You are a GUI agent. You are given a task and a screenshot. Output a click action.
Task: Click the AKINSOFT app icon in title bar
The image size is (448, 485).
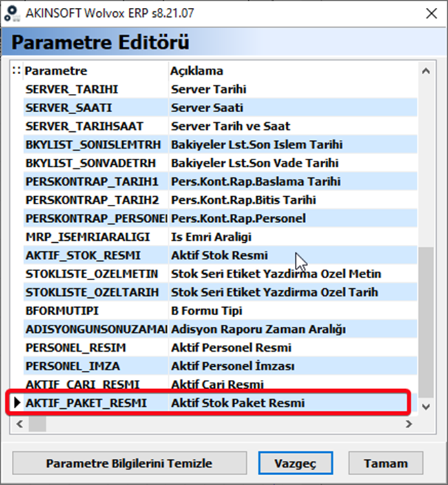[x=12, y=14]
